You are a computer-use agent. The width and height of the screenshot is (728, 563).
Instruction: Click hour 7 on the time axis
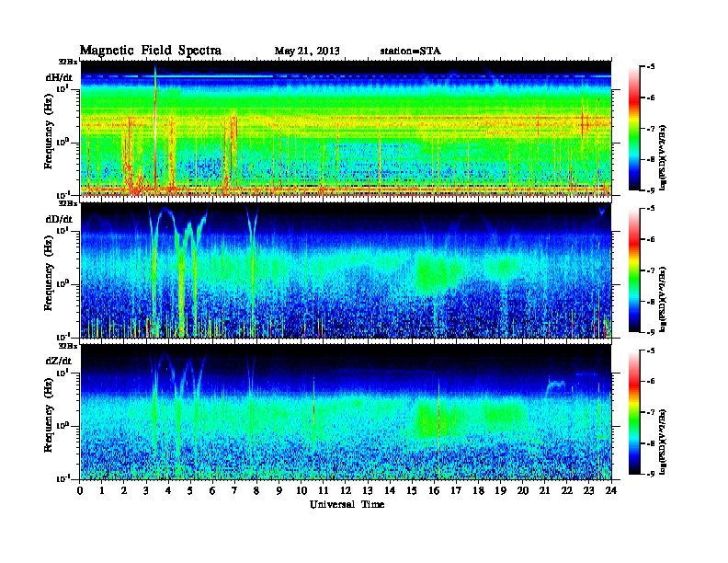(235, 490)
